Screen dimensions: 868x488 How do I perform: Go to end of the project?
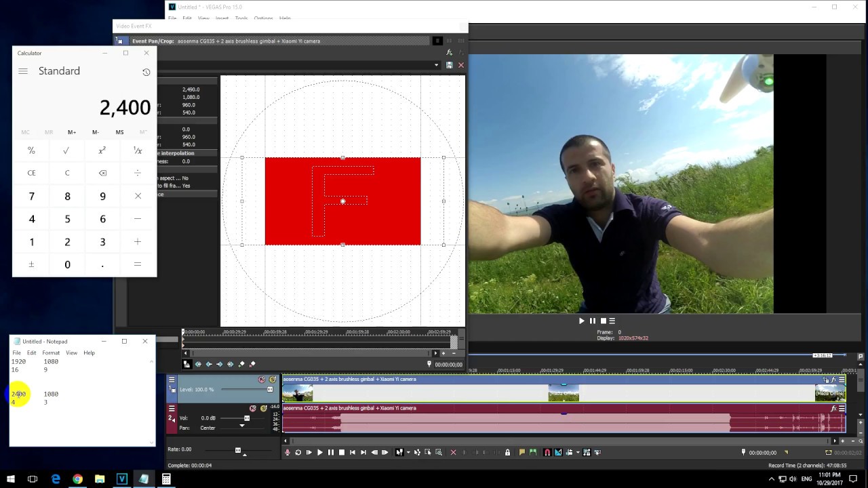tap(363, 452)
